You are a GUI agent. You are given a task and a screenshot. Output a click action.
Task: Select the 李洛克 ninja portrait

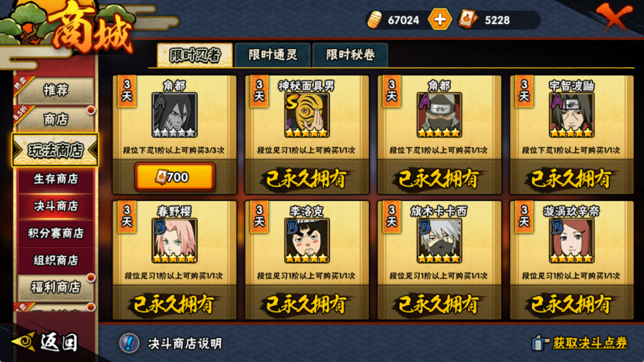[x=307, y=241]
